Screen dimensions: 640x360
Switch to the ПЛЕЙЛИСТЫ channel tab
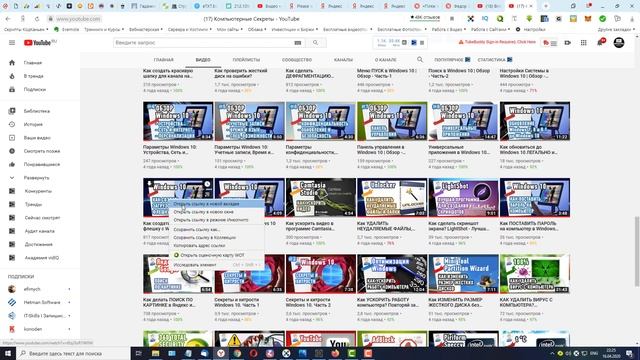coord(246,60)
